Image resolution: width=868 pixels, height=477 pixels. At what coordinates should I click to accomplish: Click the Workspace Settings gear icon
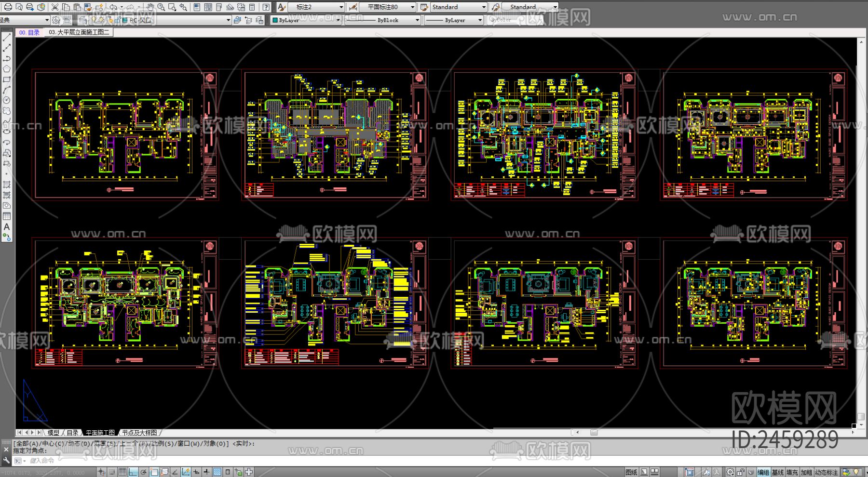tap(56, 20)
